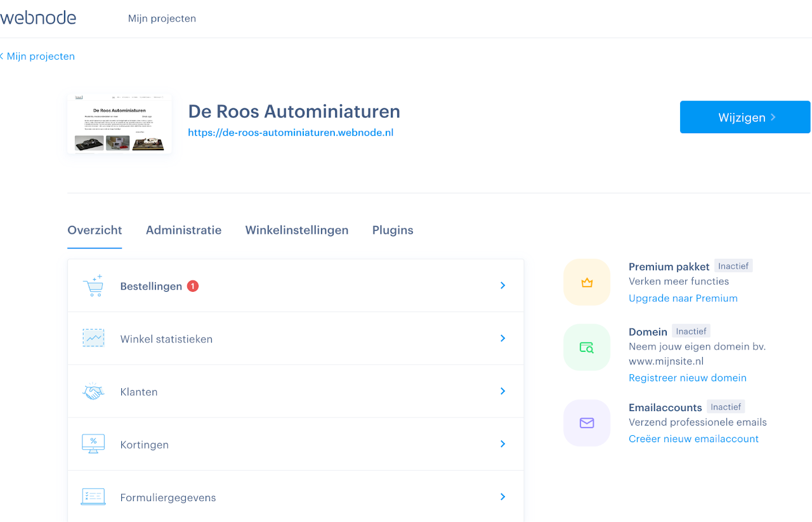
Task: Click the Premium pakket crown icon
Action: (x=587, y=283)
